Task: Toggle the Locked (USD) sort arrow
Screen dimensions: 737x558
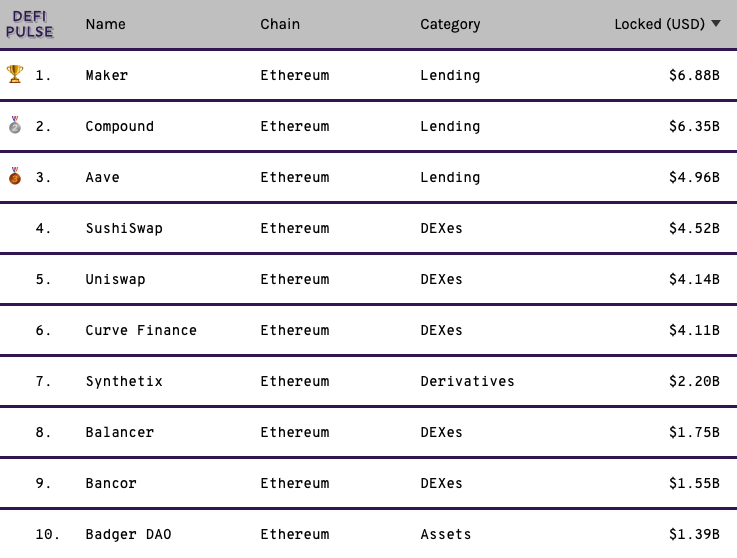Action: point(716,24)
